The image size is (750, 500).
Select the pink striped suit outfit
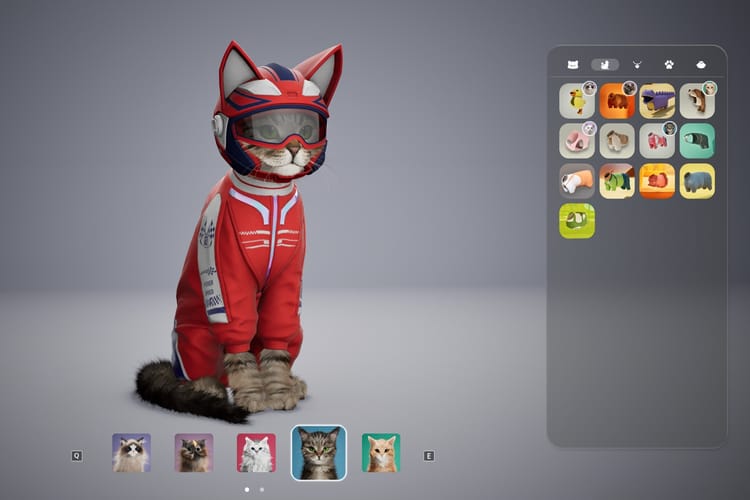pos(657,141)
